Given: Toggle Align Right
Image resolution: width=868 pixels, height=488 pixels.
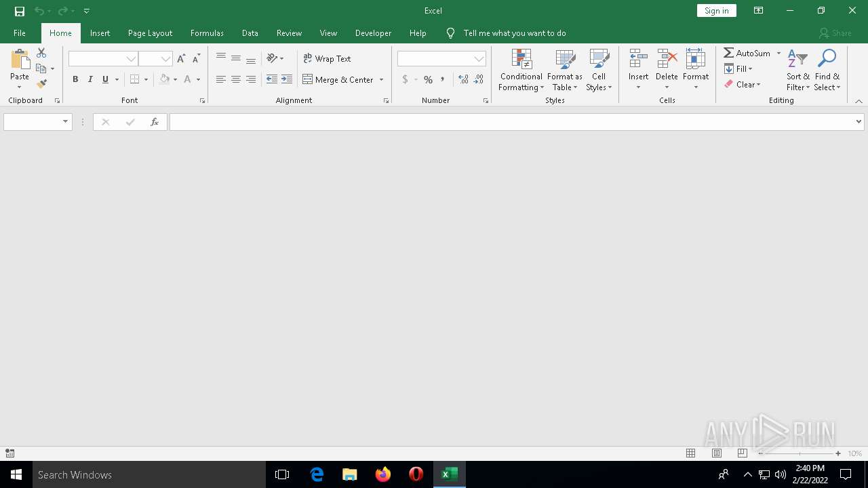Looking at the screenshot, I should pos(251,79).
